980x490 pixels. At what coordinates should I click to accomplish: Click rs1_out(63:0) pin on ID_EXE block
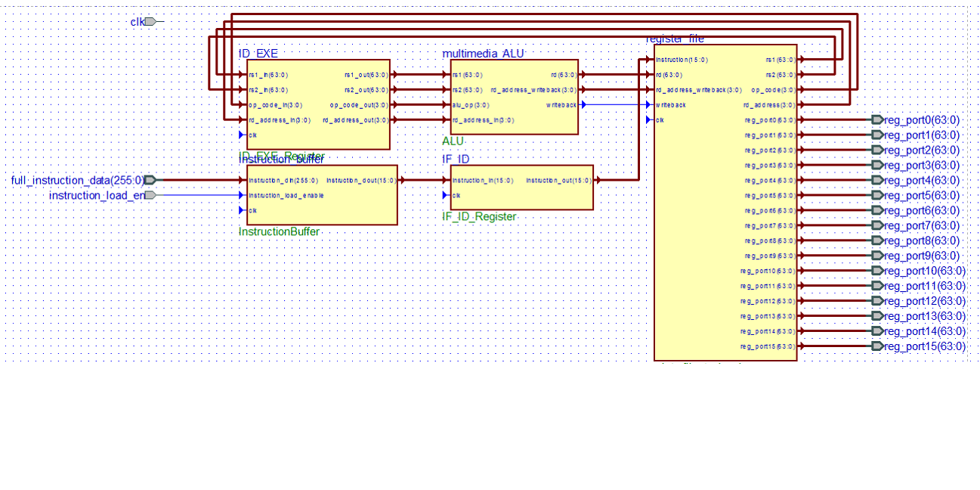pos(366,75)
